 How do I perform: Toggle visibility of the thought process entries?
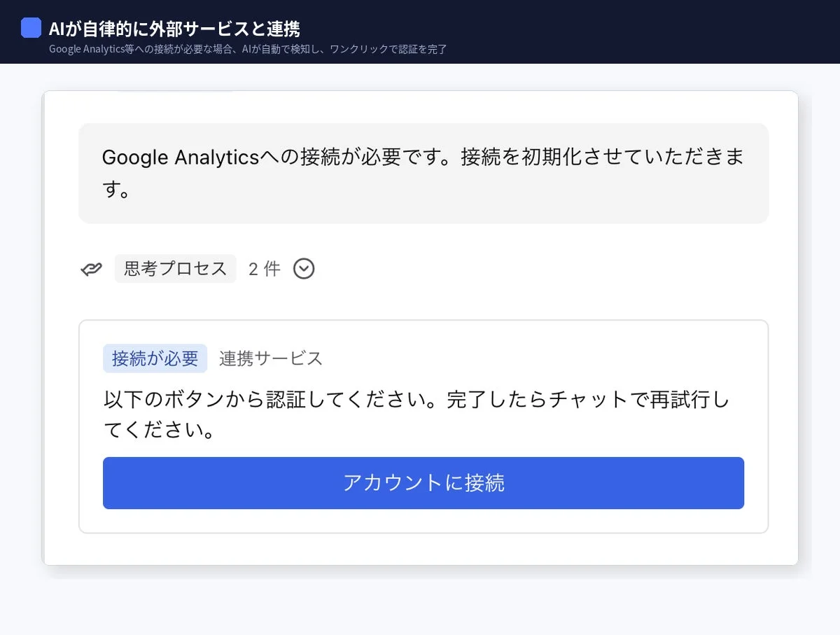304,268
